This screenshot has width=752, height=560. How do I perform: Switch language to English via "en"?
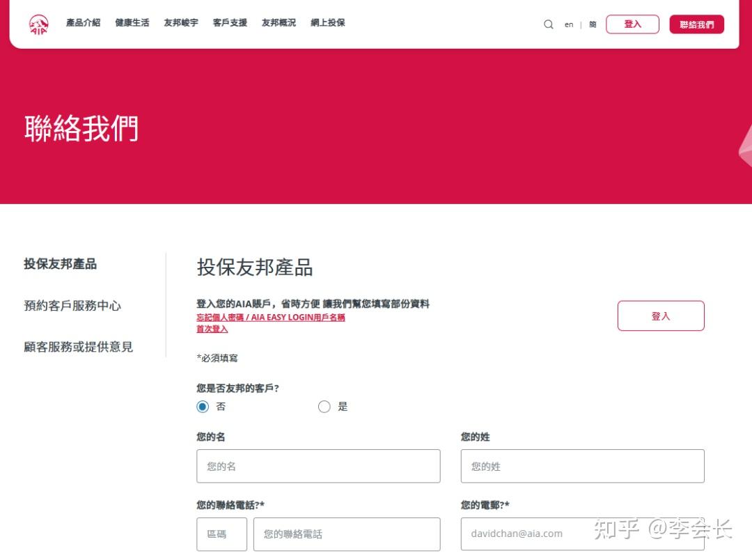pos(568,24)
